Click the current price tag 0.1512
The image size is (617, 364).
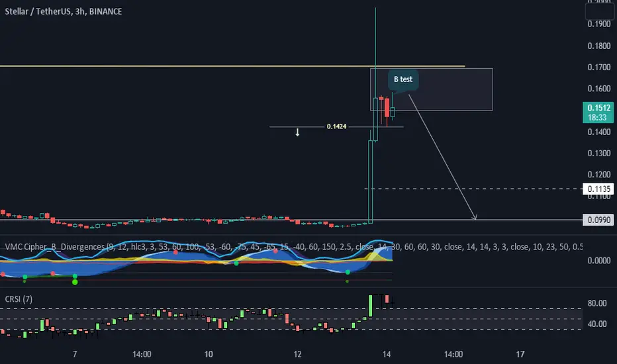[x=598, y=108]
